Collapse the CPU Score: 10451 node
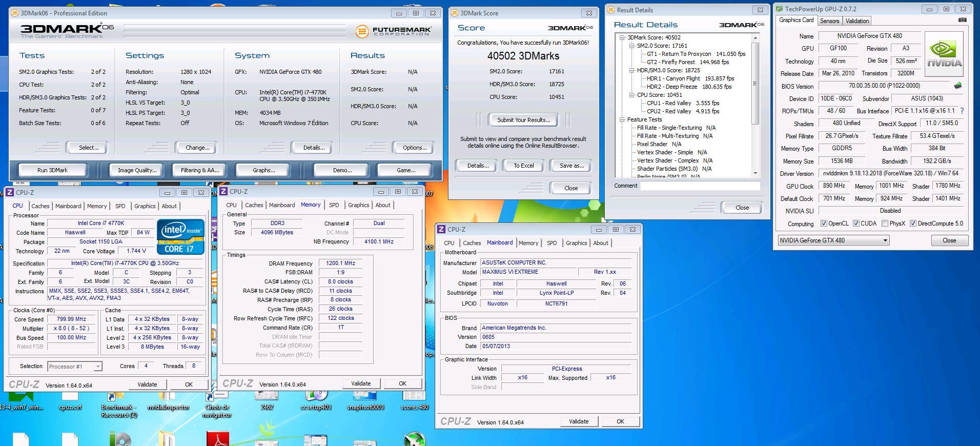This screenshot has height=446, width=980. [x=631, y=95]
